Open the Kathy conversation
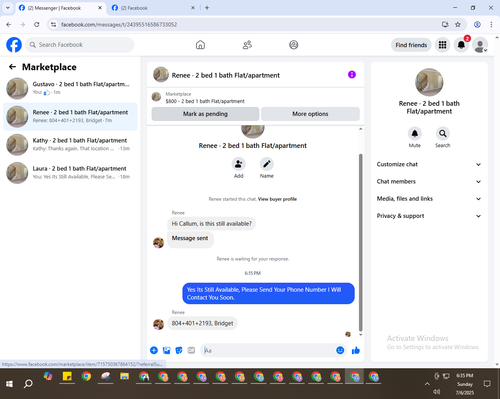Viewport: 500px width, 399px height. click(70, 145)
